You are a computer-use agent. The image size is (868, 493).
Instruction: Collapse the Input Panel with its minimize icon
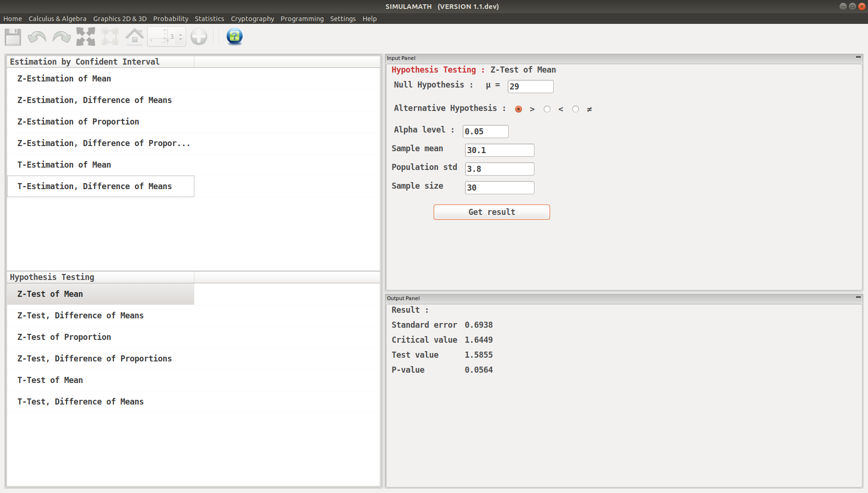[x=858, y=57]
